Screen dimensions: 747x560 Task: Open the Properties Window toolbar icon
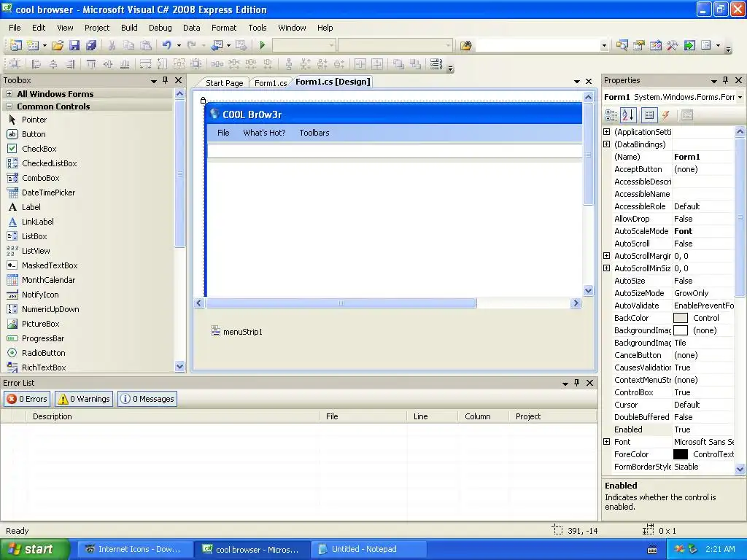click(639, 45)
